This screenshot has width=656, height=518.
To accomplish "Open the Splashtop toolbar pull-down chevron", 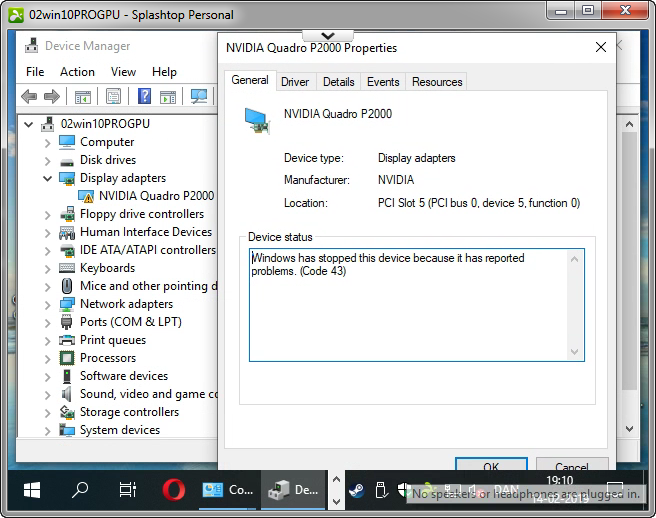I will tap(328, 36).
